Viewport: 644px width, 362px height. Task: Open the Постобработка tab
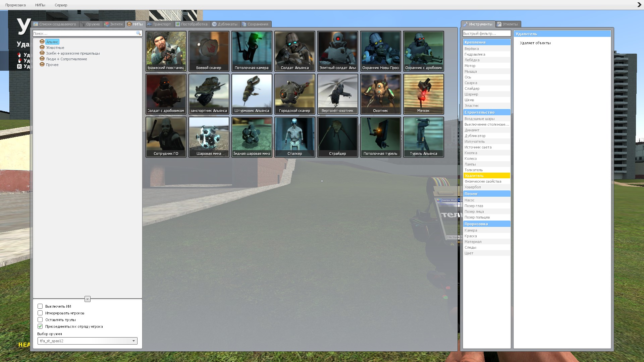click(192, 24)
